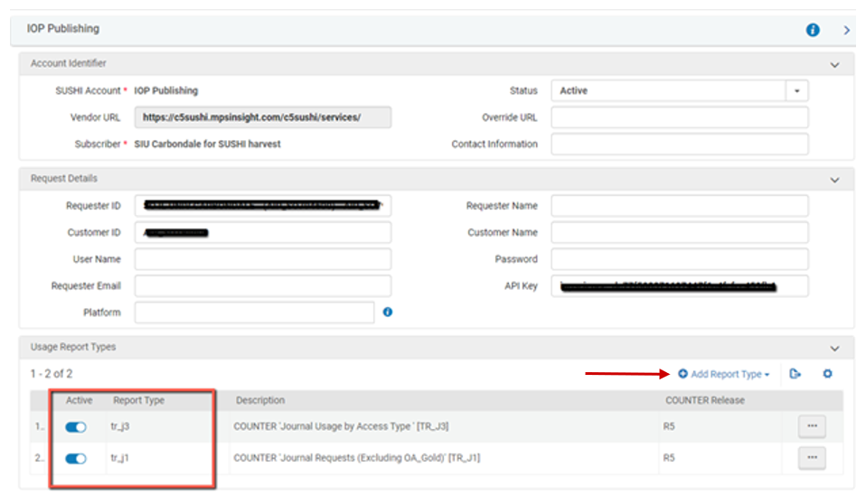Collapse the Account Identifier section

point(834,65)
